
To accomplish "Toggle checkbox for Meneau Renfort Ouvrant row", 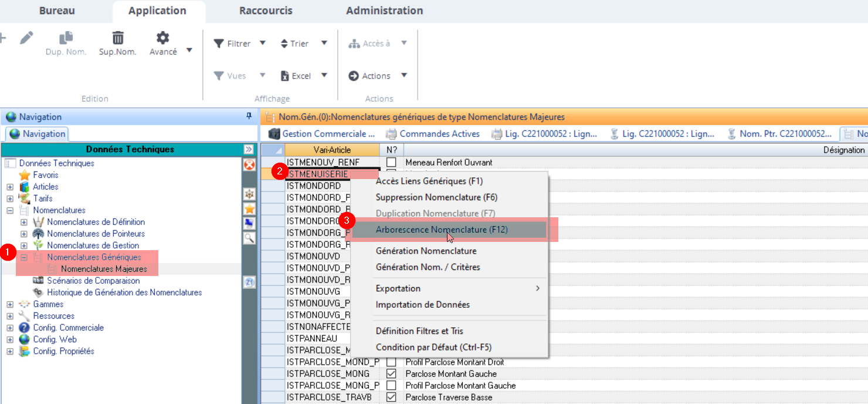I will [391, 162].
